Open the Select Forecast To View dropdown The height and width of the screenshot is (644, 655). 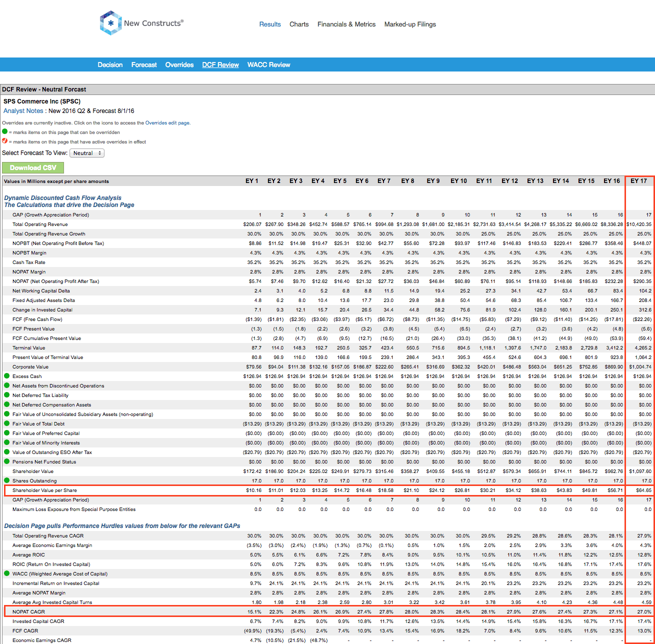(87, 153)
